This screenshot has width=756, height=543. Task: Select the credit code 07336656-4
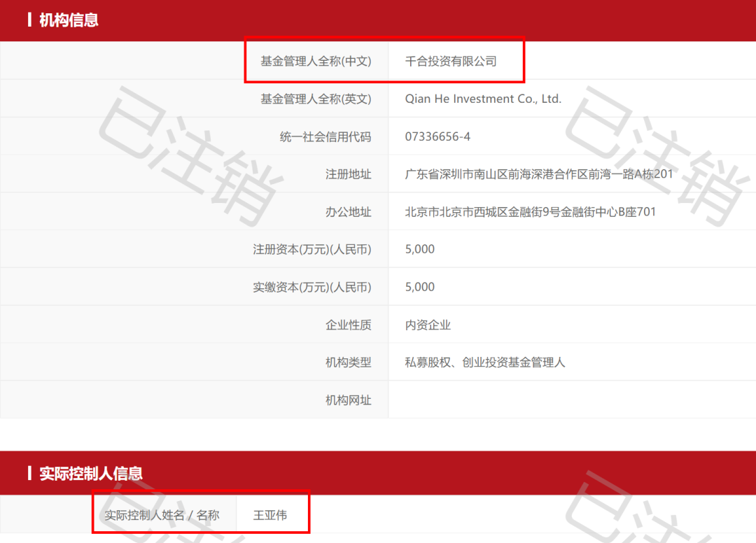point(433,136)
